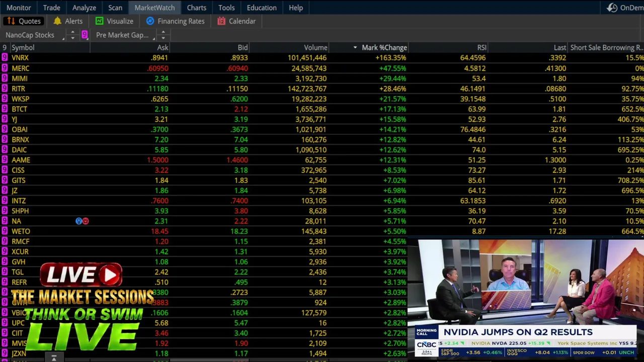
Task: Open the Monitor tab
Action: click(x=19, y=8)
